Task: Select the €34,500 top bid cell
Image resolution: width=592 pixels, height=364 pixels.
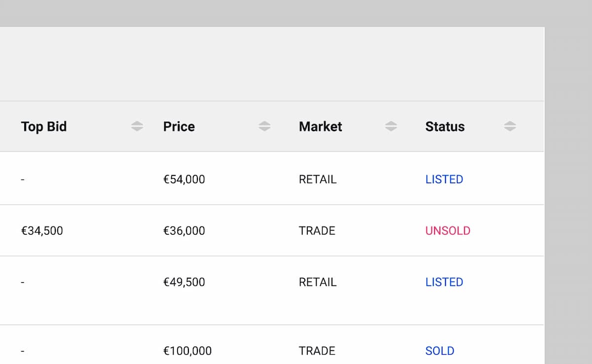Action: (42, 230)
